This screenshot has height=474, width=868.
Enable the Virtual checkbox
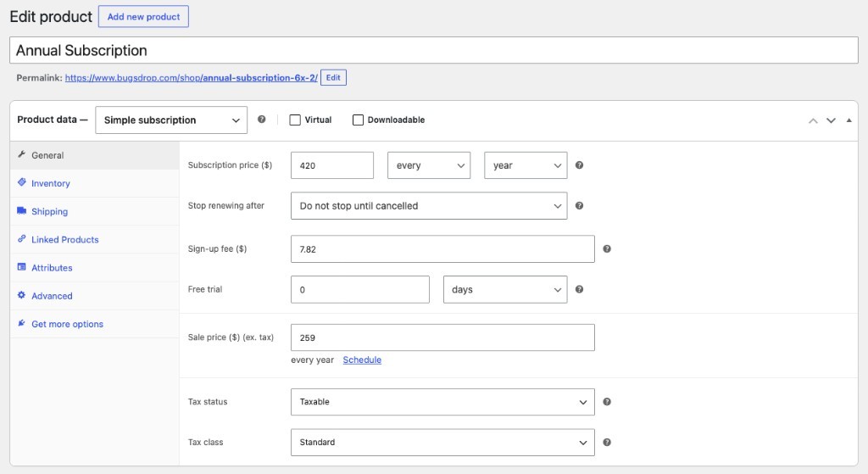pyautogui.click(x=295, y=120)
